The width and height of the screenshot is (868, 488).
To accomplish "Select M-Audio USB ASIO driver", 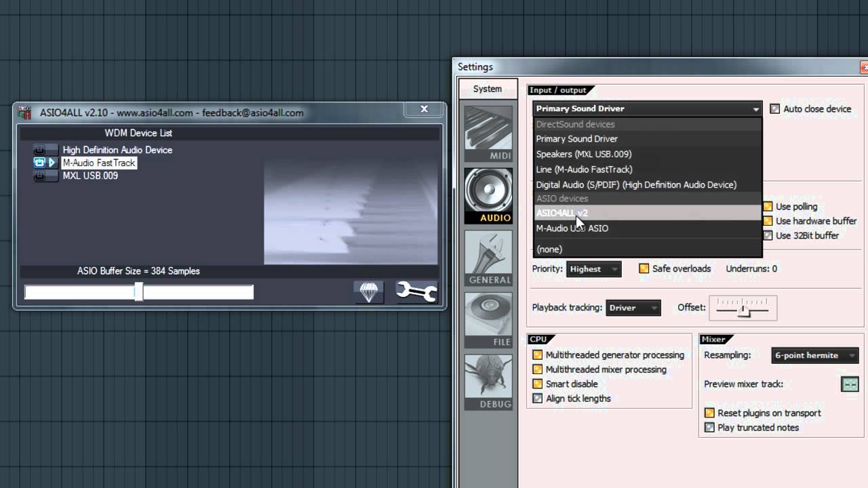I will (x=648, y=228).
